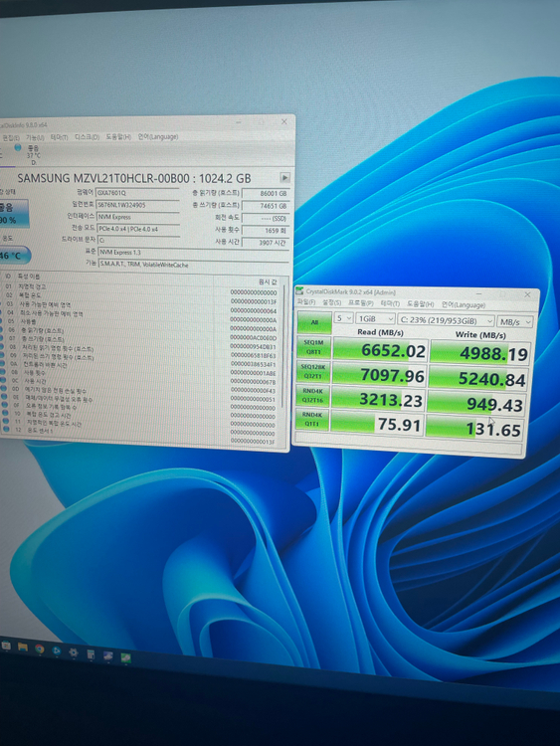Open the unit dropdown showing MB/s
Screen dimensions: 560x746
(515, 322)
